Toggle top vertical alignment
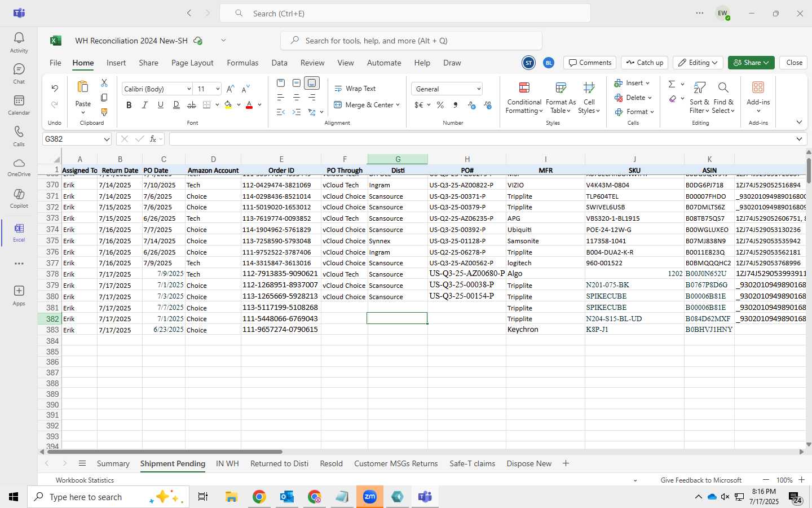The height and width of the screenshot is (508, 812). (x=281, y=83)
